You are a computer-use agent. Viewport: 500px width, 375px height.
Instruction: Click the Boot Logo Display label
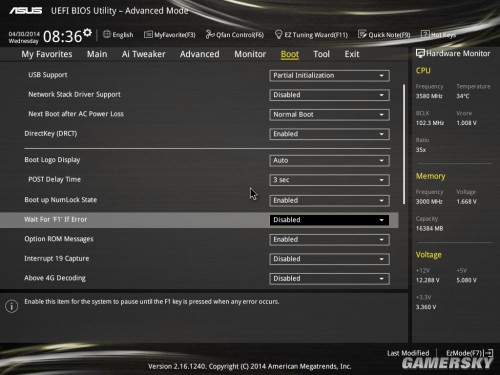[x=52, y=160]
